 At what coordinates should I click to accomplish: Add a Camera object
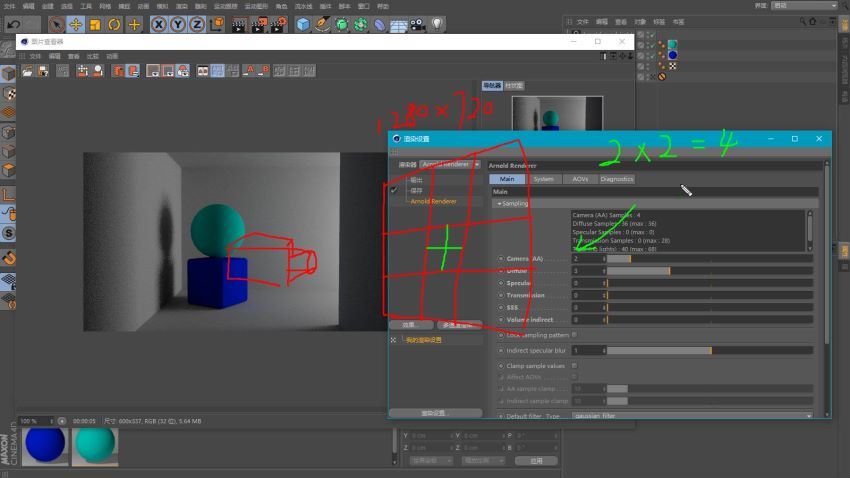[417, 24]
